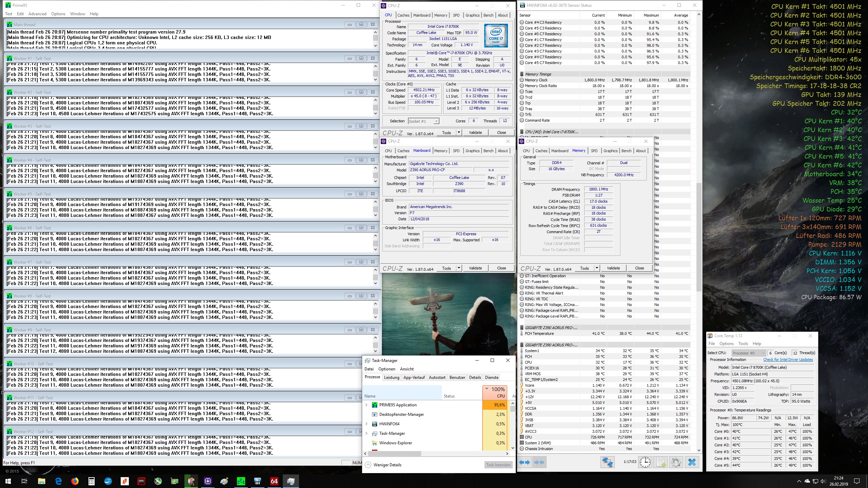Viewport: 868px width, 488px height.
Task: Open the Tools dropdown arrow in CPU-Z
Action: [x=459, y=132]
